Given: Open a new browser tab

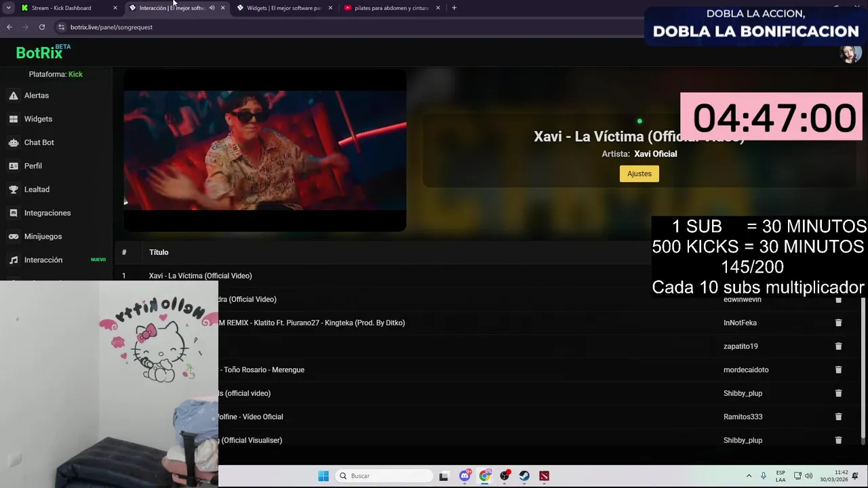Looking at the screenshot, I should (x=454, y=8).
